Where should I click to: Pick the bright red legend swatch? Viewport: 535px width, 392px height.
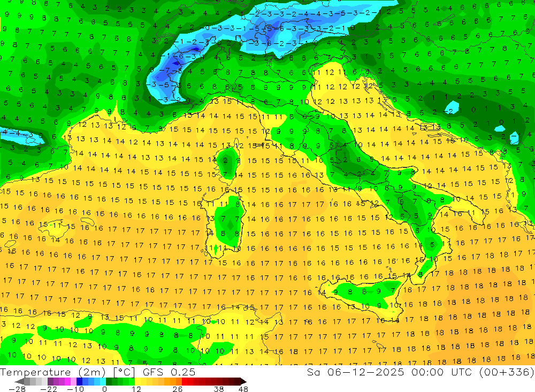[x=185, y=381]
